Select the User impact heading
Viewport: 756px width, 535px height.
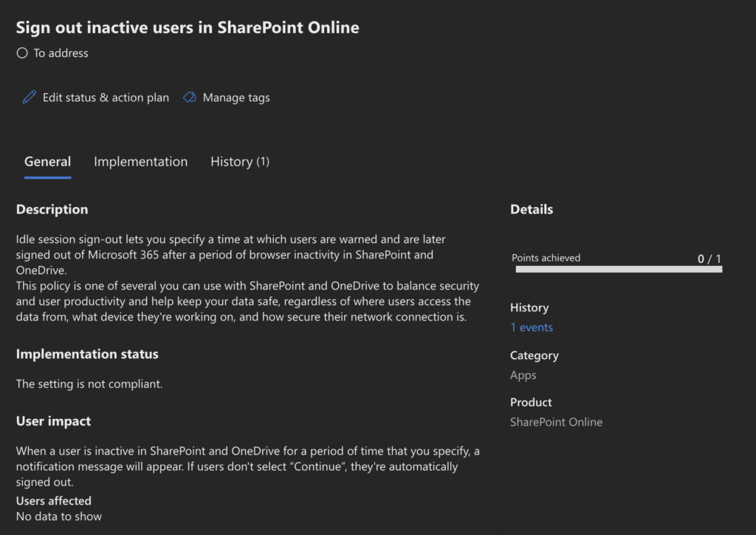click(53, 421)
